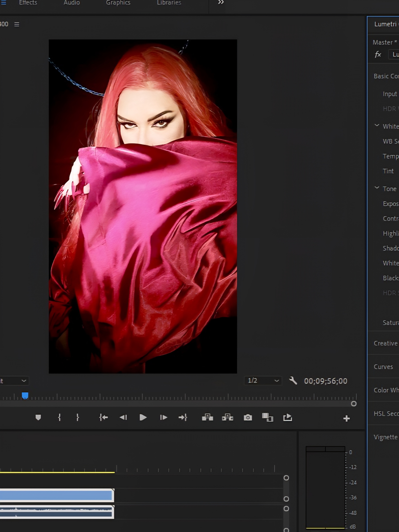Open playback resolution dropdown showing 1/2
The height and width of the screenshot is (532, 399).
(263, 381)
